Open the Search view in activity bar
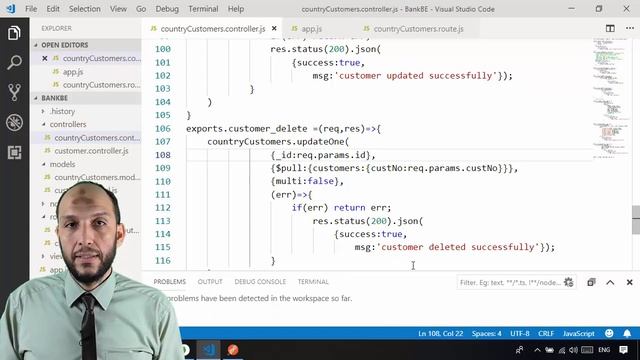 14,62
